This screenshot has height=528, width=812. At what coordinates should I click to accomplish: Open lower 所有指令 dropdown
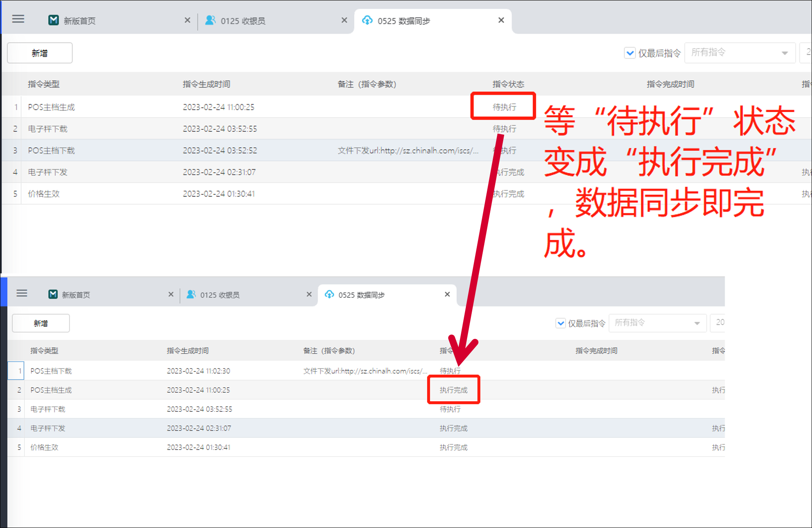(x=657, y=323)
